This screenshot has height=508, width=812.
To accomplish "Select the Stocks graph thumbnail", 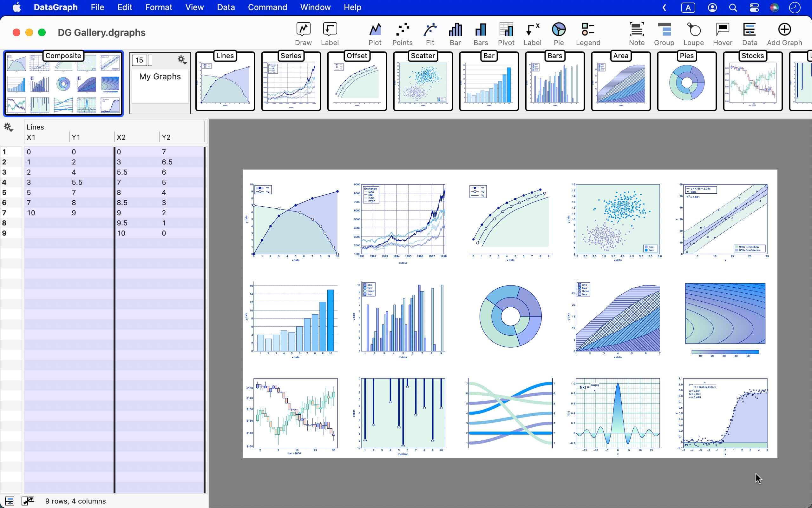I will point(753,81).
